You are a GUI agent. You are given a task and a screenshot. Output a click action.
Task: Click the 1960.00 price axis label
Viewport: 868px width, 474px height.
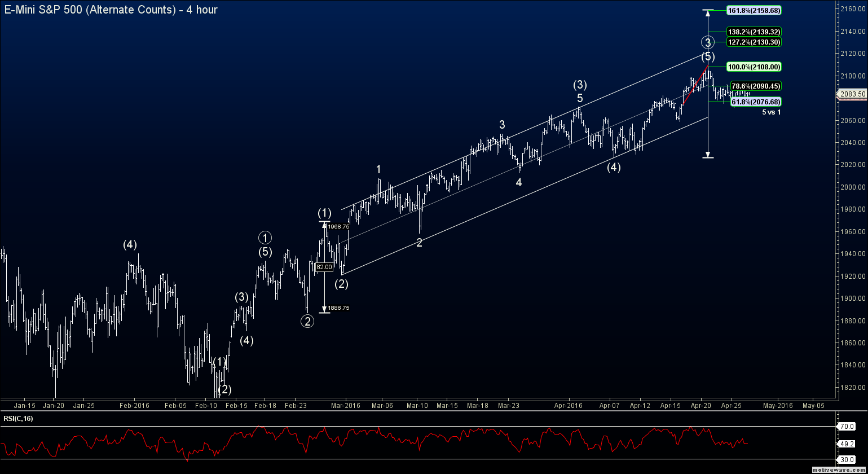click(853, 232)
